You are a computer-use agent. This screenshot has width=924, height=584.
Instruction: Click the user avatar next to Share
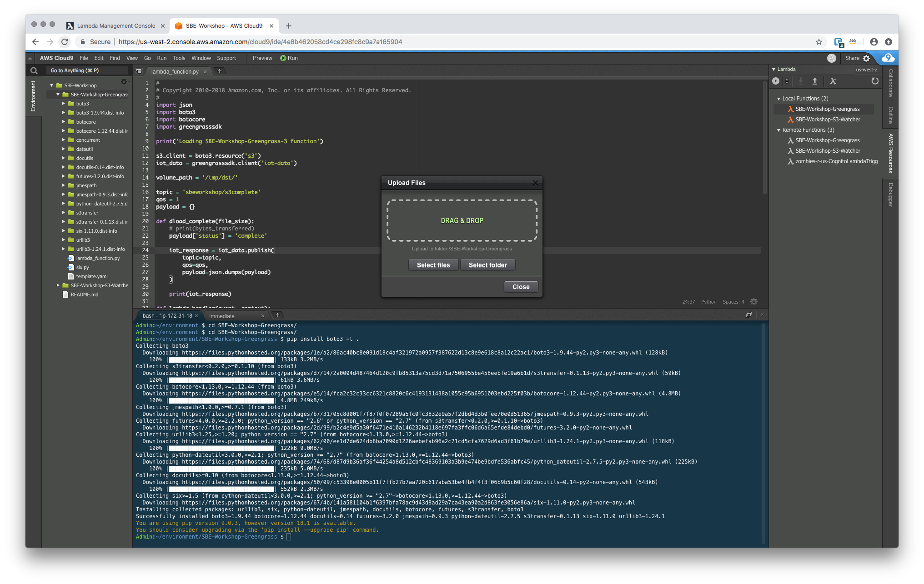pyautogui.click(x=831, y=58)
